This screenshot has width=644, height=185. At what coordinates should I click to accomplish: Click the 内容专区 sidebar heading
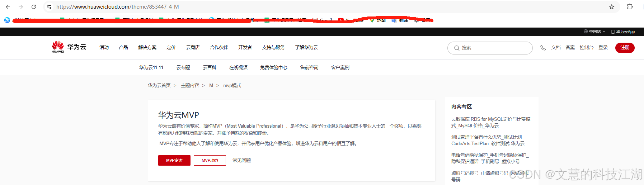[x=461, y=106]
